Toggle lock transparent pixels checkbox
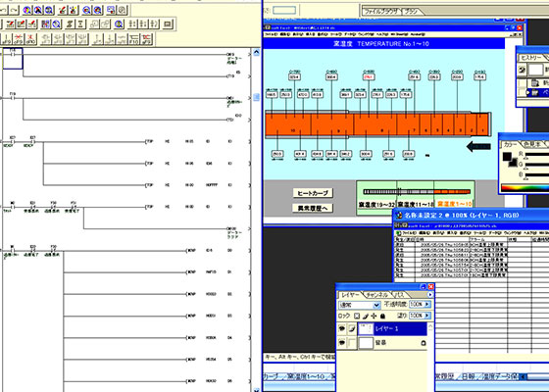The height and width of the screenshot is (392, 549). (357, 316)
